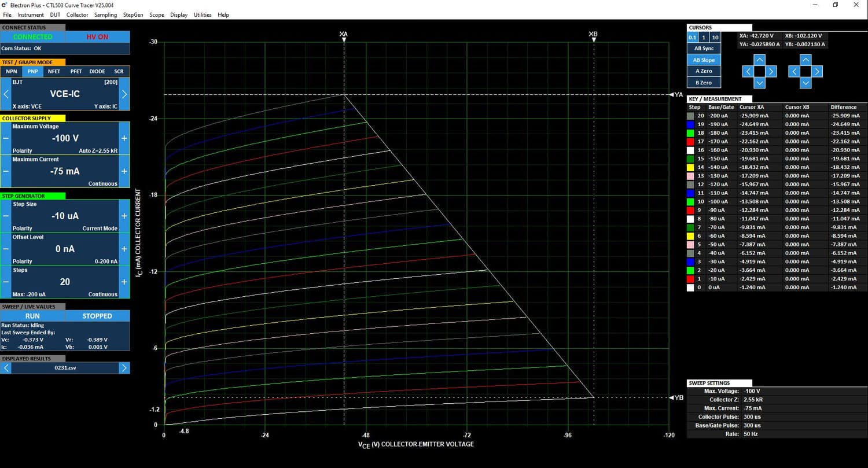The width and height of the screenshot is (868, 468).
Task: Select PNP test mode
Action: [x=33, y=71]
